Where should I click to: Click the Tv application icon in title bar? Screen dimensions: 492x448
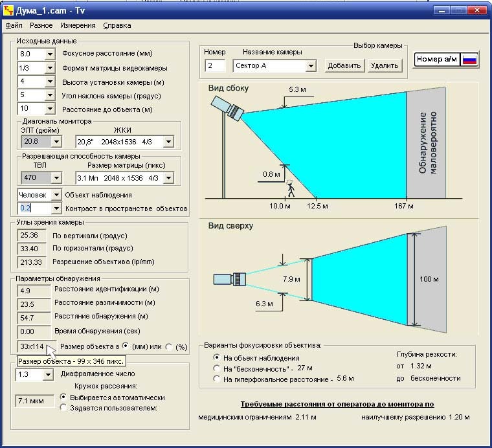[x=8, y=10]
